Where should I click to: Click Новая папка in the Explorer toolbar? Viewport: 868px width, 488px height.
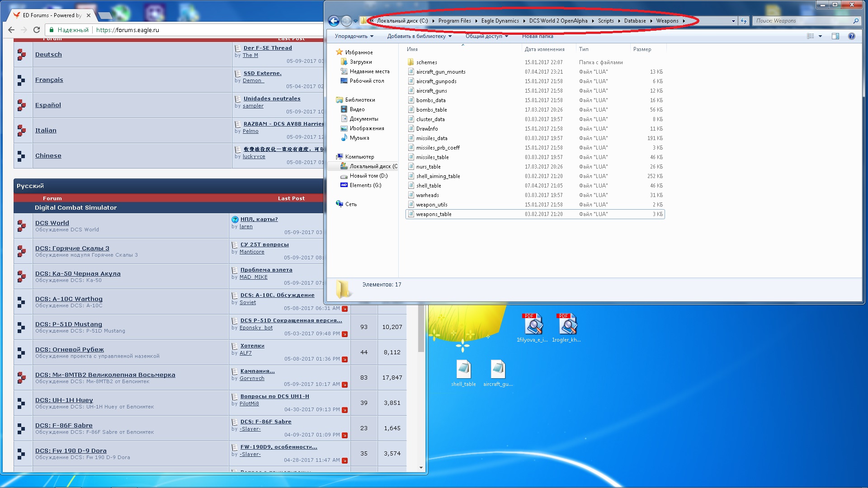click(x=538, y=36)
